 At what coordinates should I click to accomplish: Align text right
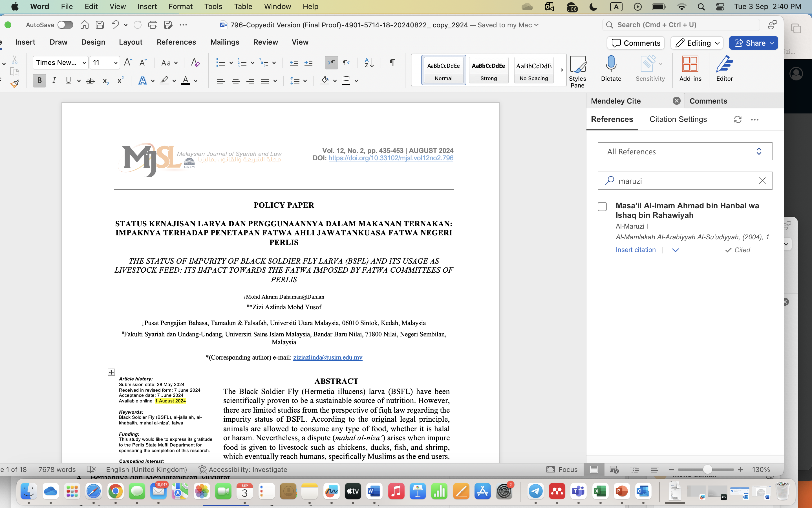coord(250,81)
